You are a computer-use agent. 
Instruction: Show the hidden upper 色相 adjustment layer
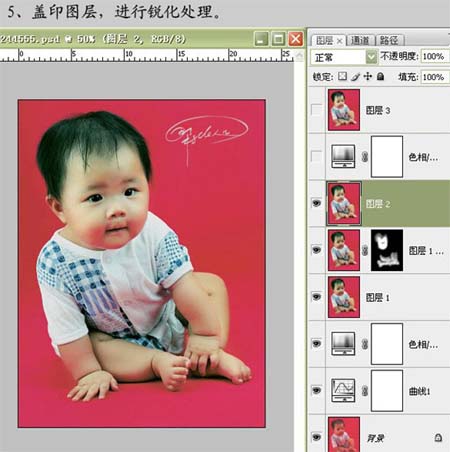[x=316, y=156]
